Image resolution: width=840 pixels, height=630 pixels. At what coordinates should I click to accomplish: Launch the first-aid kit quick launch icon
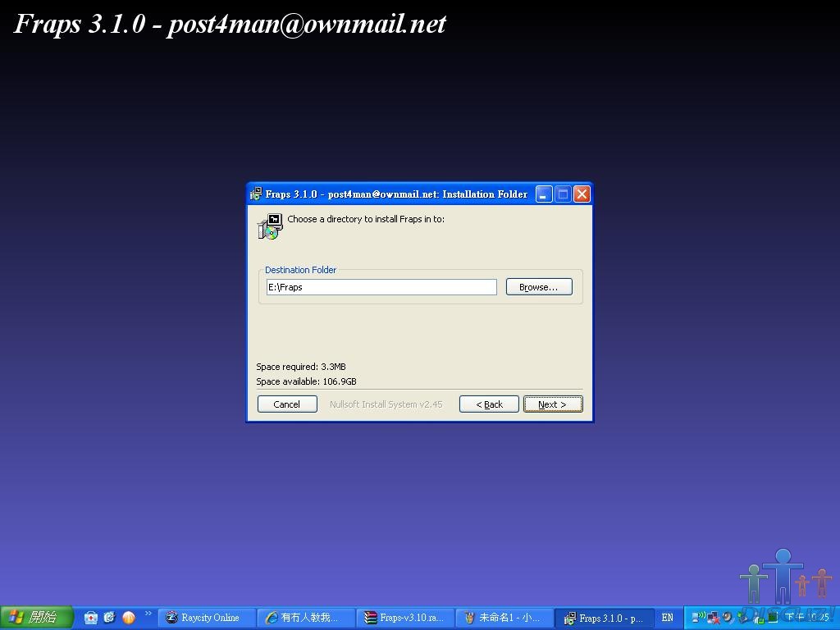(x=91, y=618)
